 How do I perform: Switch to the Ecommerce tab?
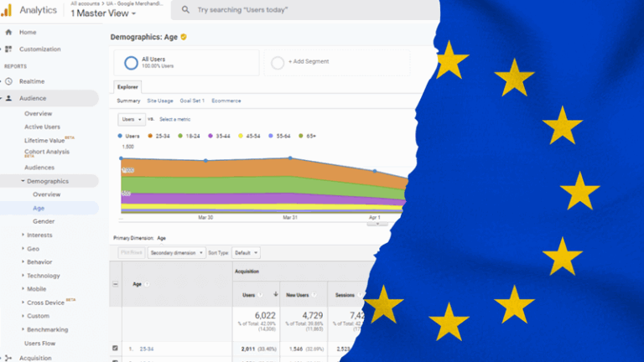pyautogui.click(x=226, y=101)
